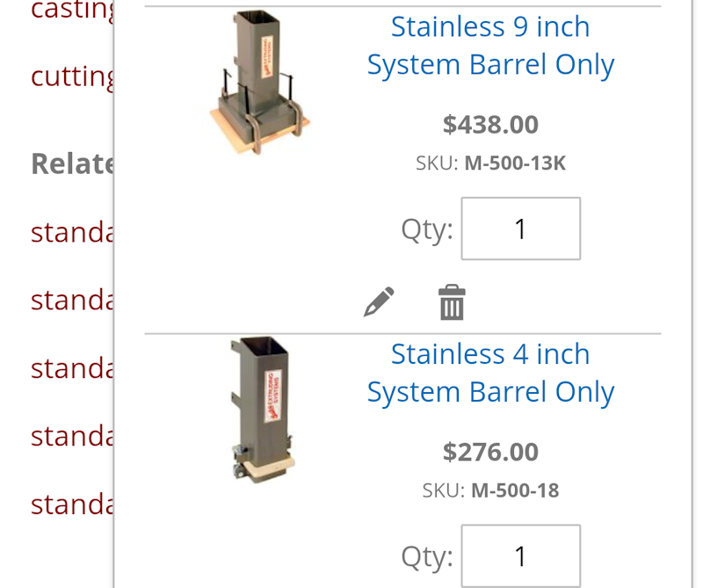Screen dimensions: 703x588
Task: View the 4 inch barrel product thumbnail
Action: pos(261,410)
